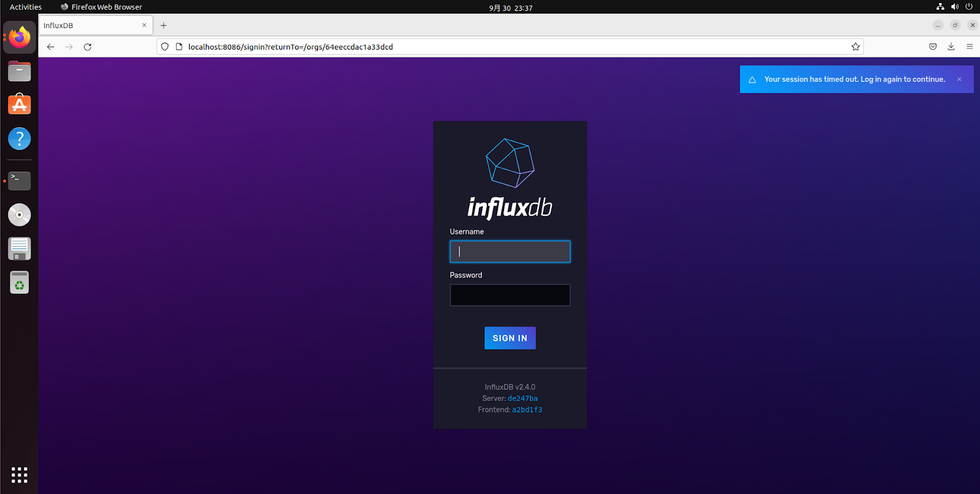Screen dimensions: 980x494
Task: Click the volume icon in top bar
Action: tap(954, 7)
